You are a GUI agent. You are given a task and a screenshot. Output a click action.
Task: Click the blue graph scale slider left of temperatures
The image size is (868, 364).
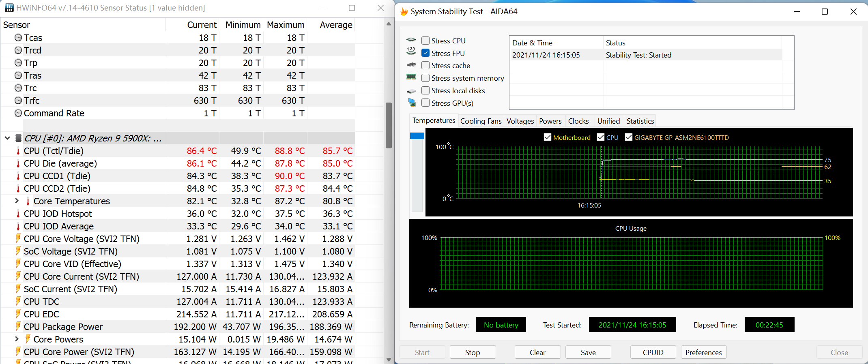(x=417, y=136)
